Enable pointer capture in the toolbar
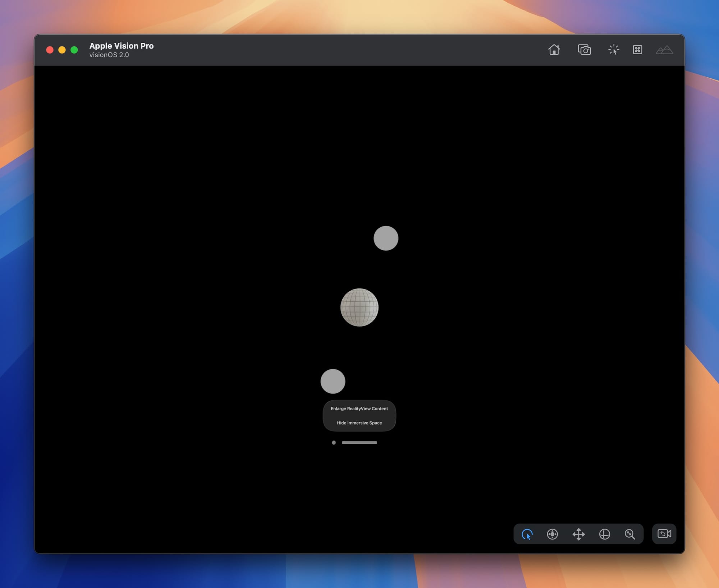Viewport: 719px width, 588px height. click(613, 50)
